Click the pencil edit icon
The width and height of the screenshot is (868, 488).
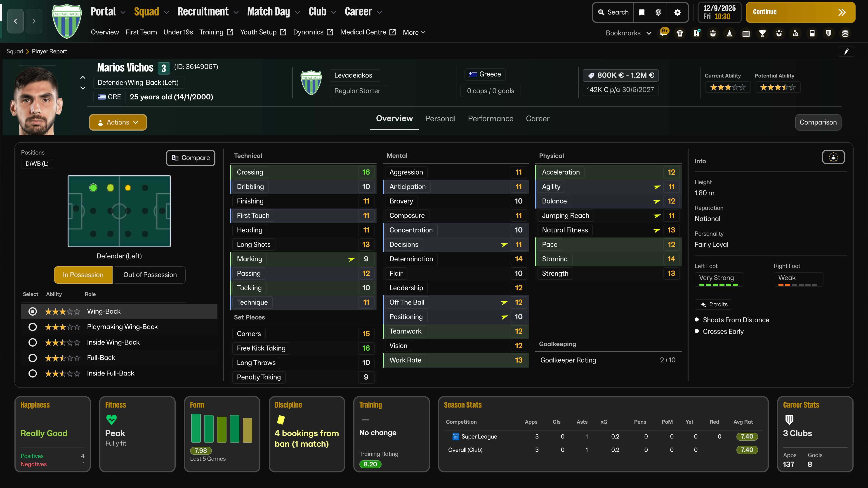coord(846,51)
